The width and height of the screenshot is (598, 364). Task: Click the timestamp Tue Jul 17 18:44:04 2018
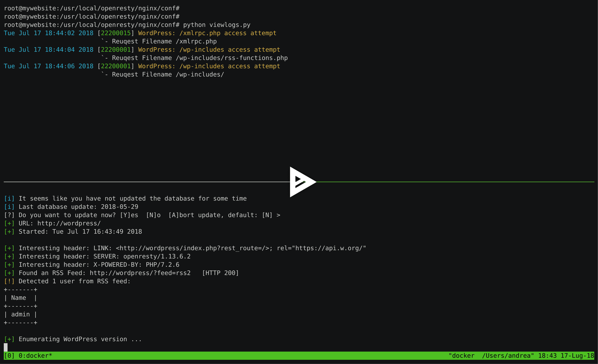49,50
